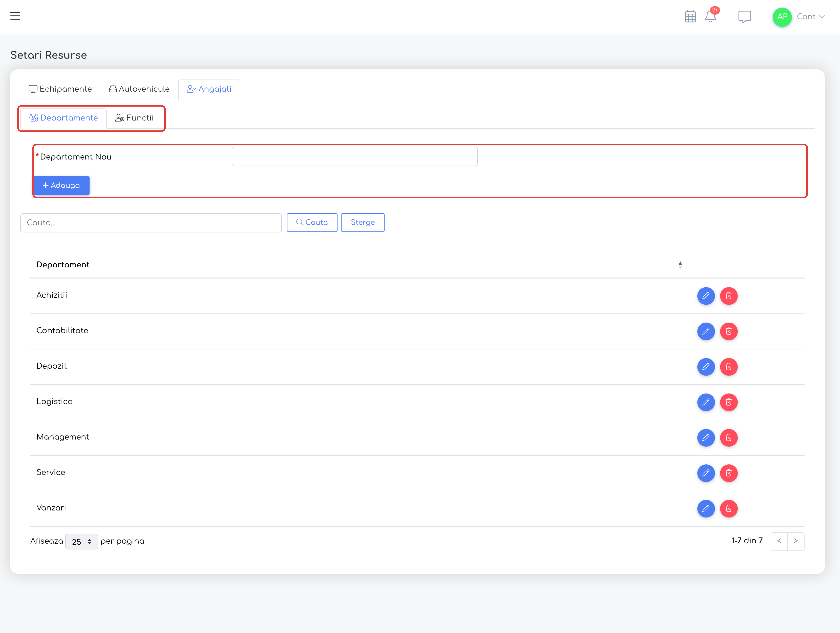Edit the Logistica department
The width and height of the screenshot is (840, 633).
pyautogui.click(x=706, y=402)
